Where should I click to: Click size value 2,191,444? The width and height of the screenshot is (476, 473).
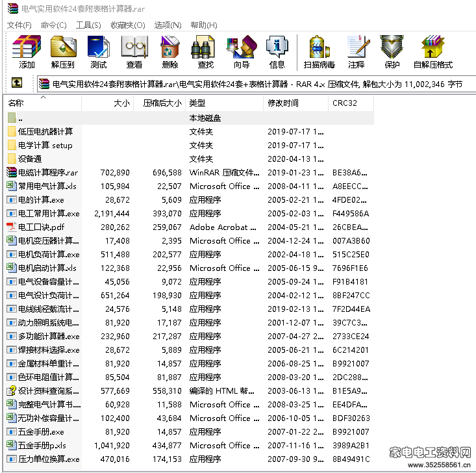pos(112,214)
